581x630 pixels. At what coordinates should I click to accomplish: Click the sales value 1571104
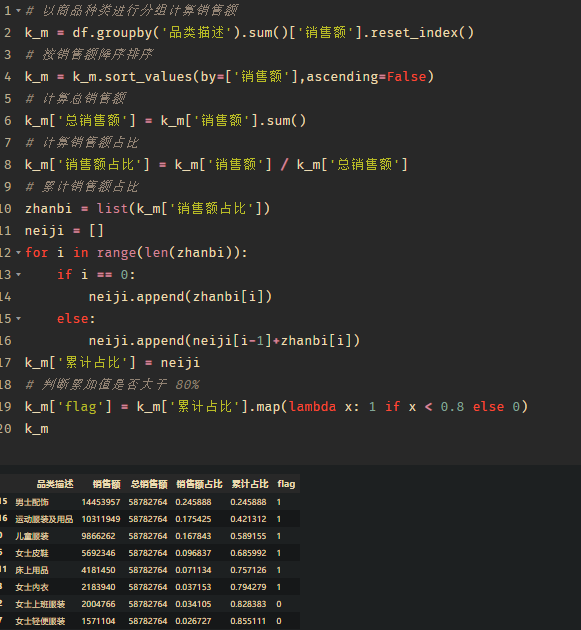98,621
